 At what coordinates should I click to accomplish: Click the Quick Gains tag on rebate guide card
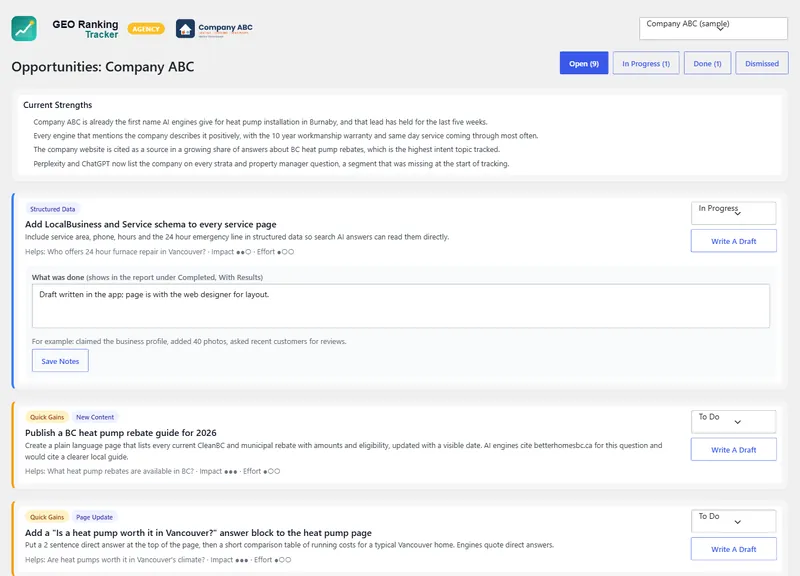point(47,417)
